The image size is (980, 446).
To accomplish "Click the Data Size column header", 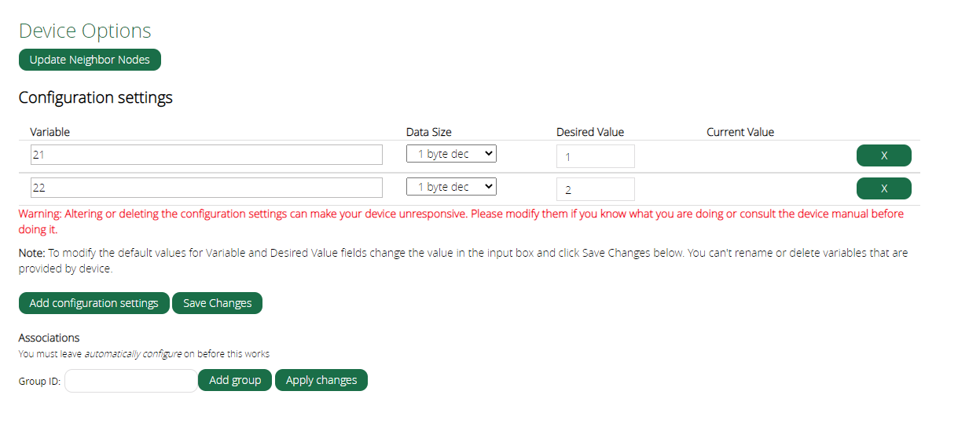I will tap(429, 132).
